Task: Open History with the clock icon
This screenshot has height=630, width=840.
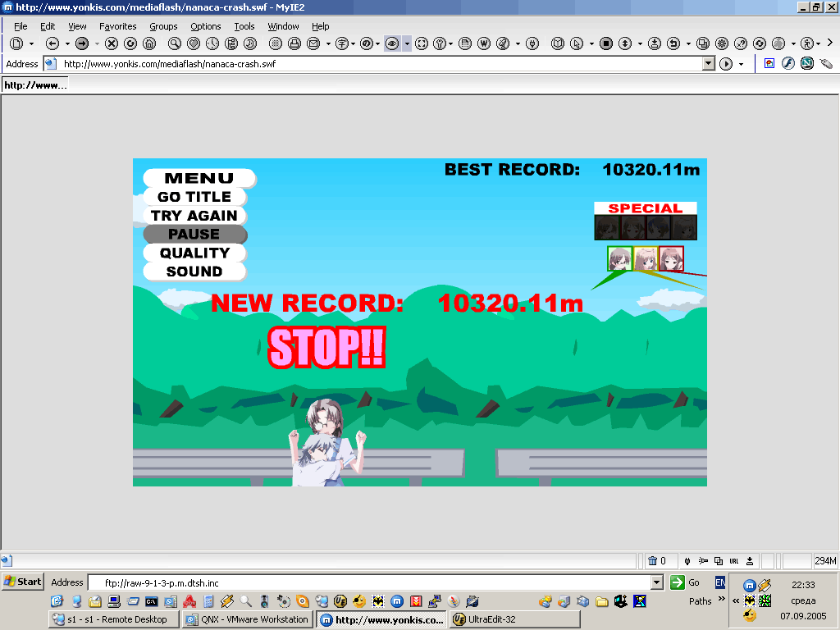Action: click(212, 43)
